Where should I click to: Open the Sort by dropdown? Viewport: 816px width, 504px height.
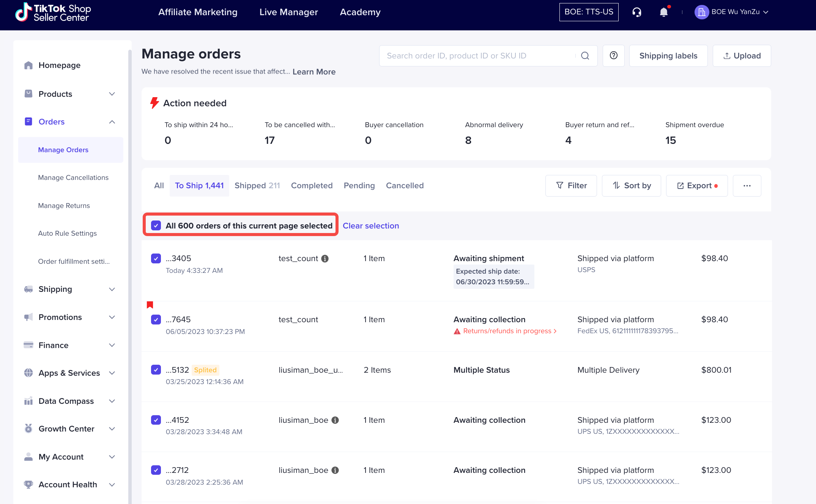tap(631, 186)
